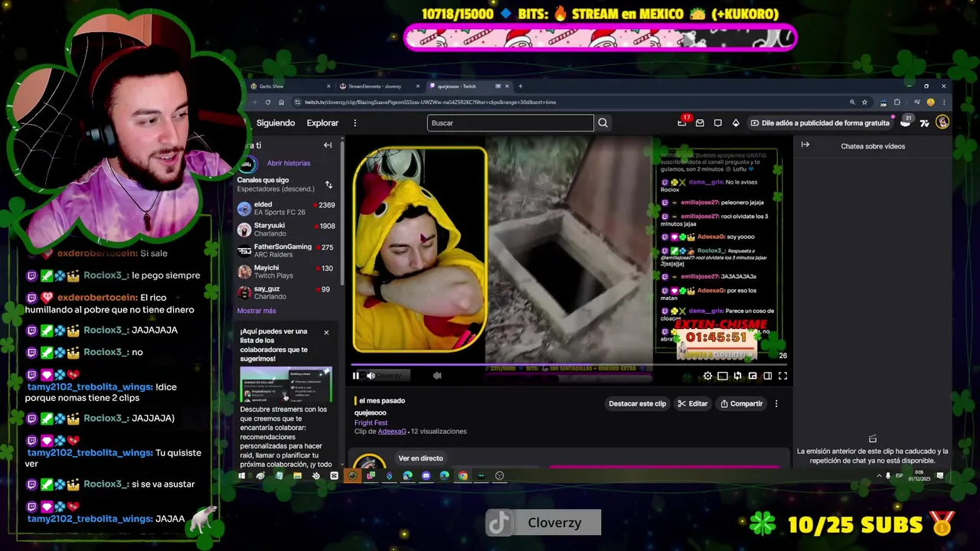Click the streamer avatar below the clip
The width and height of the screenshot is (980, 551).
[x=369, y=462]
